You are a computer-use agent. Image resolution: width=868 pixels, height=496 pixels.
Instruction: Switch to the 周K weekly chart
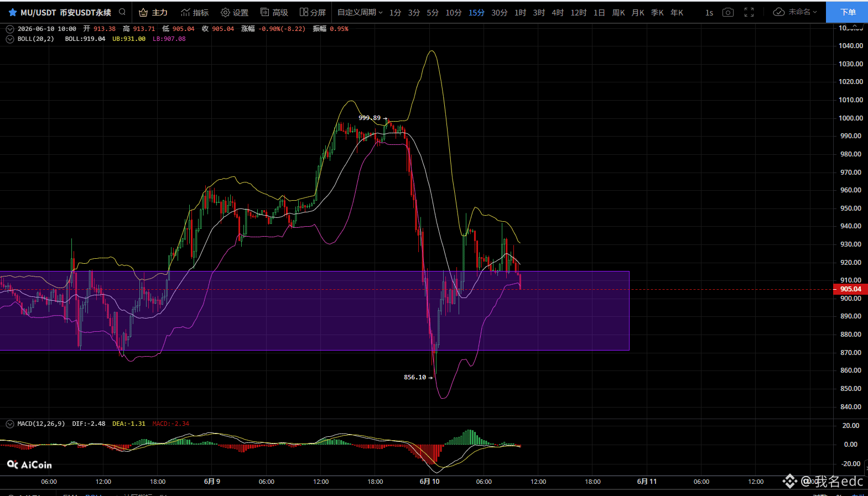(618, 12)
